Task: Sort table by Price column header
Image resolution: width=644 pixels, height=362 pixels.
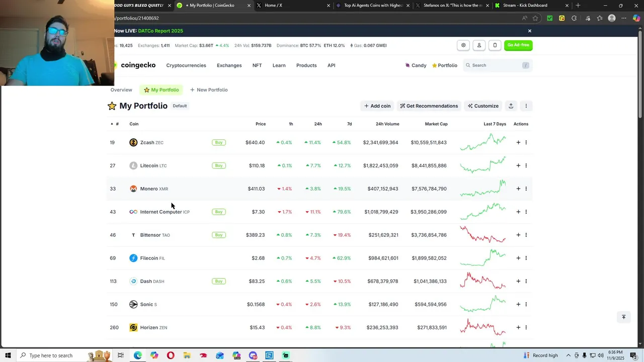Action: (260, 124)
